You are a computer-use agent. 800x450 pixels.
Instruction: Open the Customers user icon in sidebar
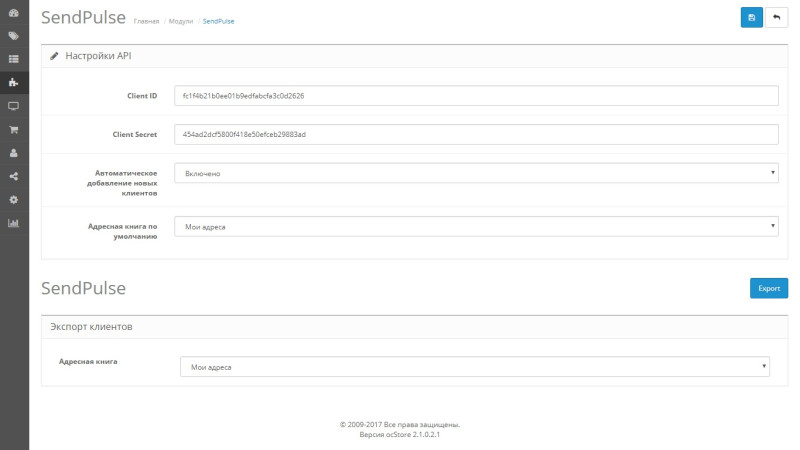pyautogui.click(x=14, y=153)
